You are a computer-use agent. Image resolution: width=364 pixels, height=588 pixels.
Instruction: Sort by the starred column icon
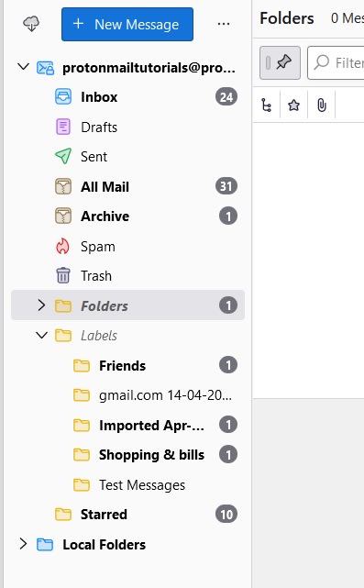pos(294,105)
